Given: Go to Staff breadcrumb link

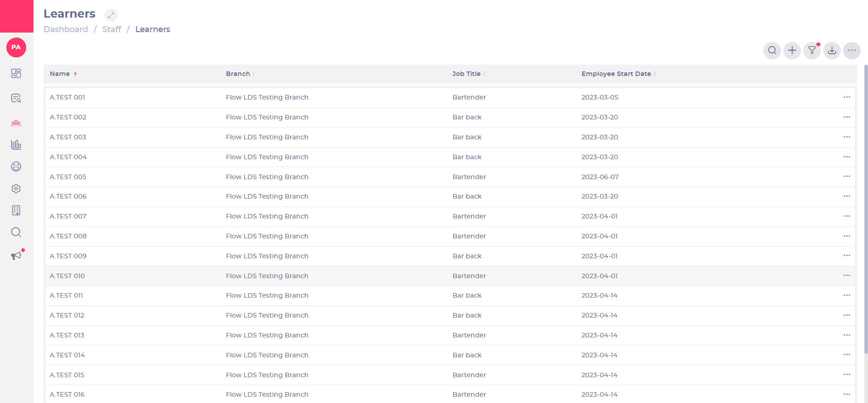Looking at the screenshot, I should 112,29.
